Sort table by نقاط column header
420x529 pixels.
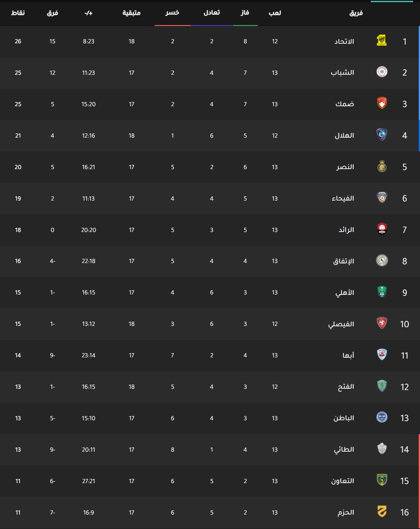(18, 13)
